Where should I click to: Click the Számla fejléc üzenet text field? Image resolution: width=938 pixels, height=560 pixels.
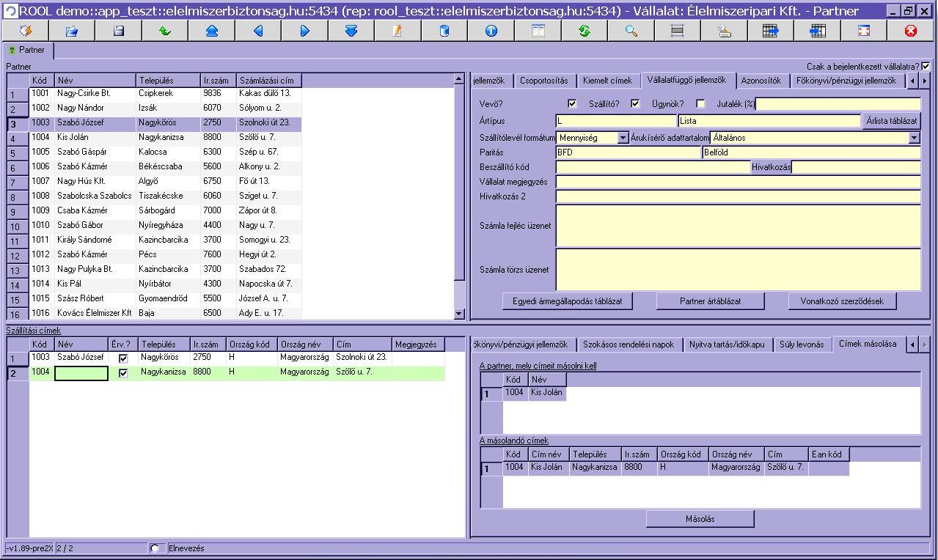(x=738, y=226)
